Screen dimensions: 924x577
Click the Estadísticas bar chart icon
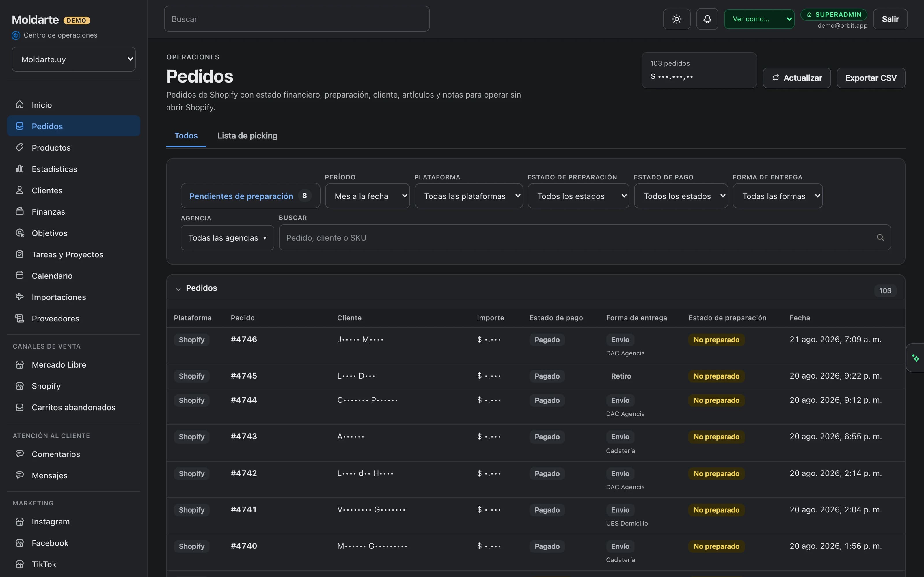point(20,169)
